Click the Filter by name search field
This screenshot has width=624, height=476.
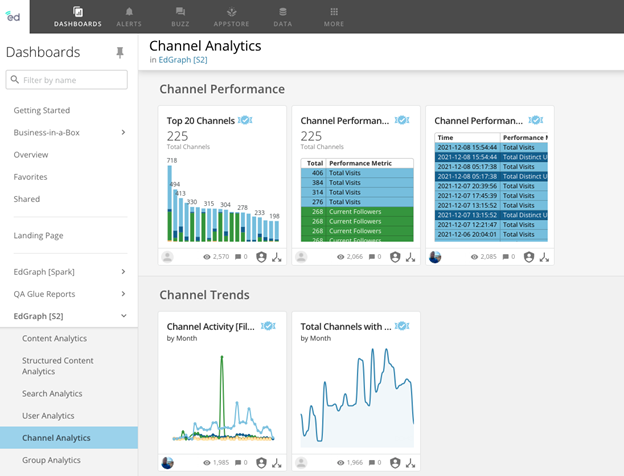pos(72,80)
